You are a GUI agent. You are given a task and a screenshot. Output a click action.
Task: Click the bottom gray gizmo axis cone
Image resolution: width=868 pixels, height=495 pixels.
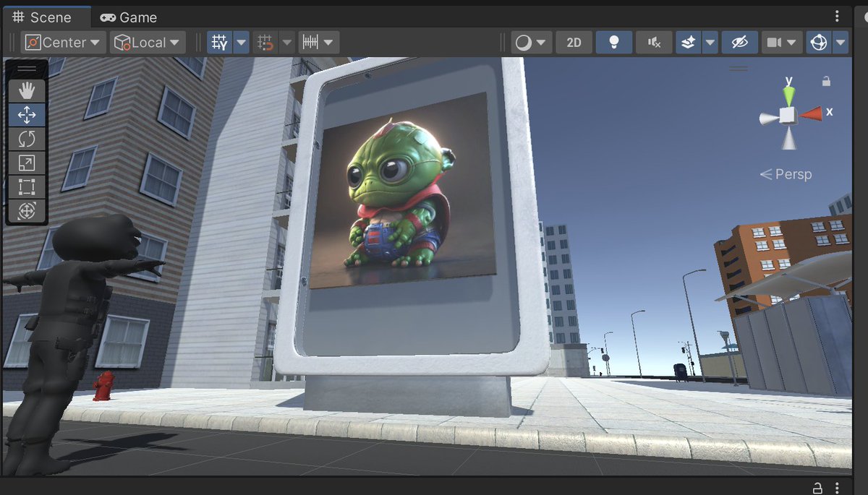pos(788,138)
